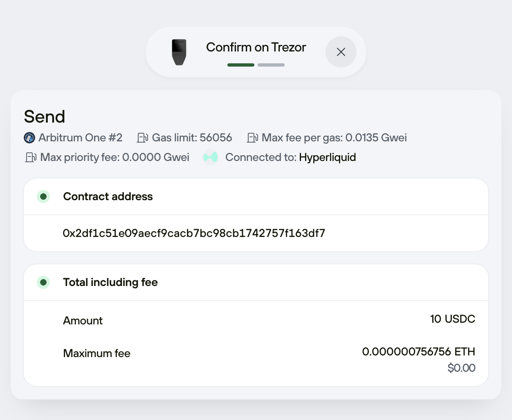Click the Hyperliquid logo icon
Image resolution: width=512 pixels, height=420 pixels.
point(211,157)
